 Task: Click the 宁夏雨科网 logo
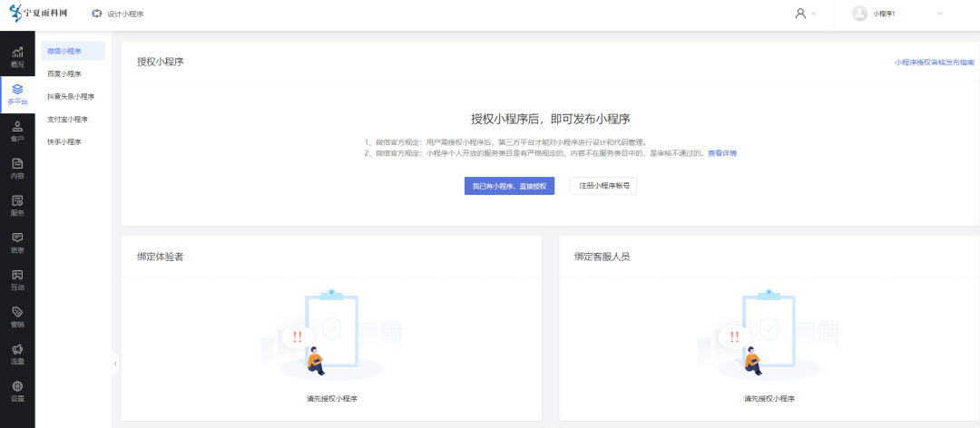coord(39,13)
